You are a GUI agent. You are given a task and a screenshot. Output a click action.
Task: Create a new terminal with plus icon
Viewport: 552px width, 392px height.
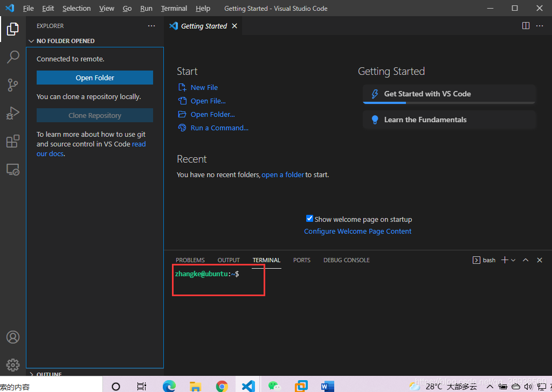click(x=505, y=260)
